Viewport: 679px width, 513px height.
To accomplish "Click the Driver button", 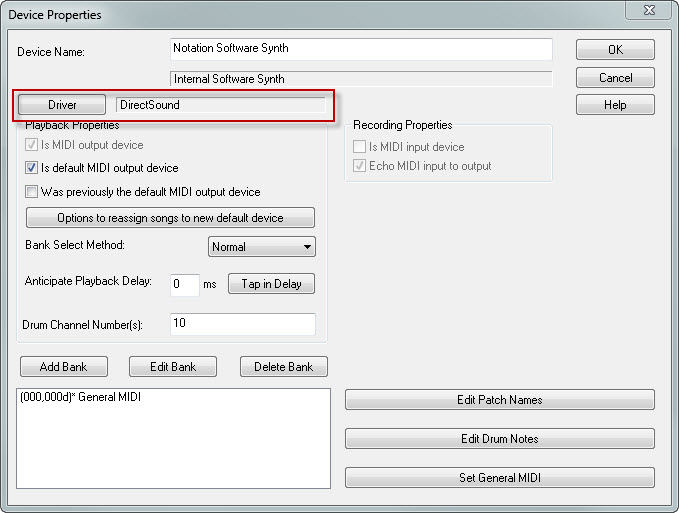I will coord(62,104).
